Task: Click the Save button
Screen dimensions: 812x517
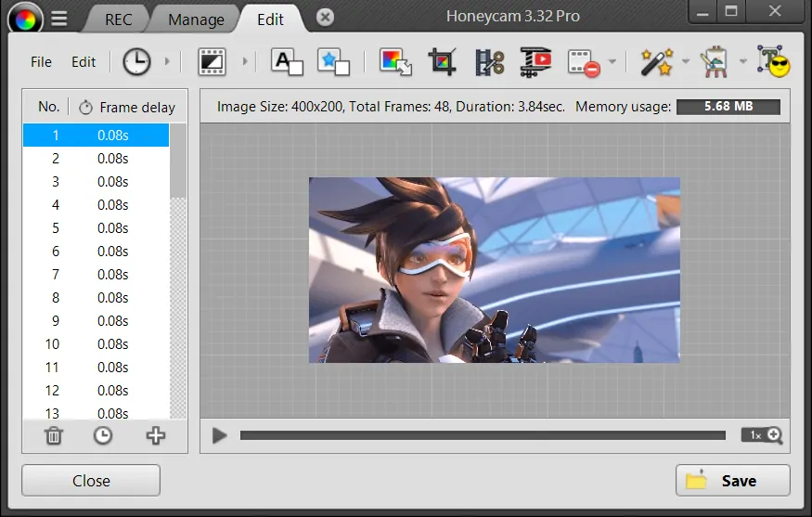Action: tap(732, 481)
